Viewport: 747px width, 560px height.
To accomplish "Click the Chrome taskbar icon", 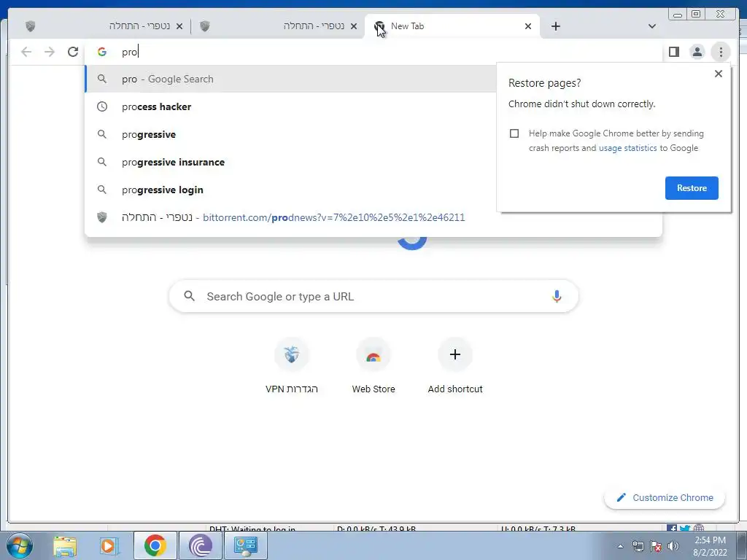I will point(155,545).
